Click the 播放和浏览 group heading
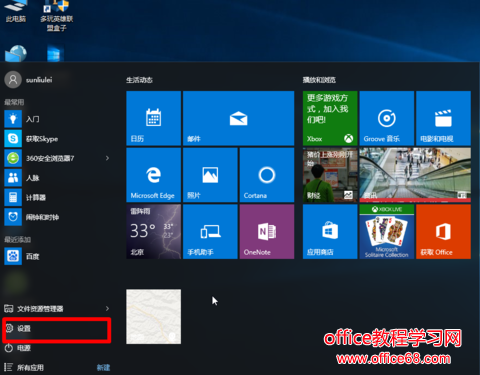 319,80
